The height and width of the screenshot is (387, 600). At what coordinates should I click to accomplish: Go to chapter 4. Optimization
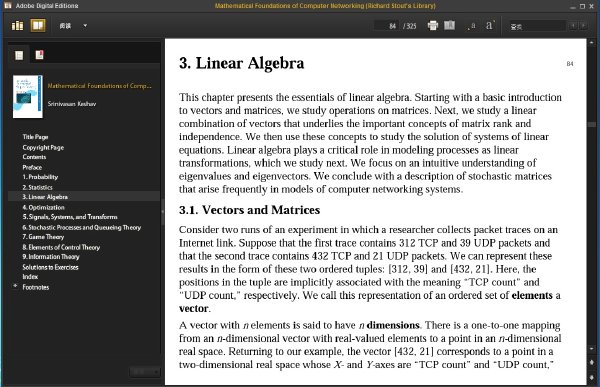click(x=43, y=207)
